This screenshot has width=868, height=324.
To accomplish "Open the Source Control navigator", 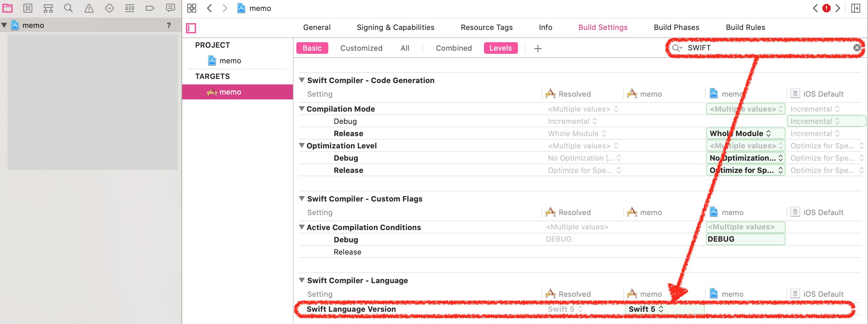I will (x=28, y=8).
